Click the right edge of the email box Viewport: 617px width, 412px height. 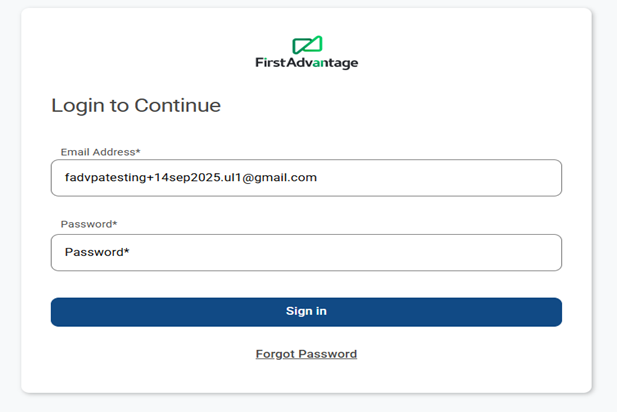pyautogui.click(x=553, y=178)
